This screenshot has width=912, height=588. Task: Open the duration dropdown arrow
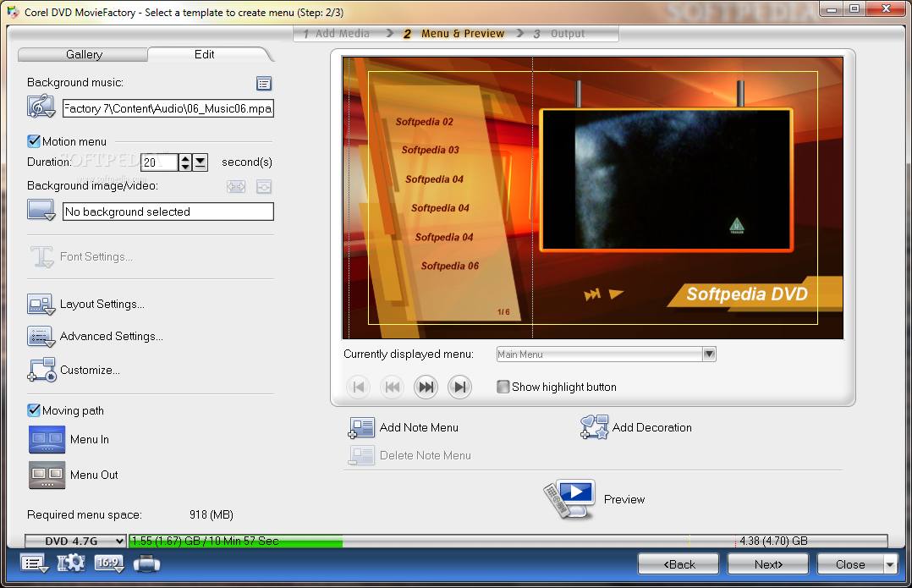(200, 162)
